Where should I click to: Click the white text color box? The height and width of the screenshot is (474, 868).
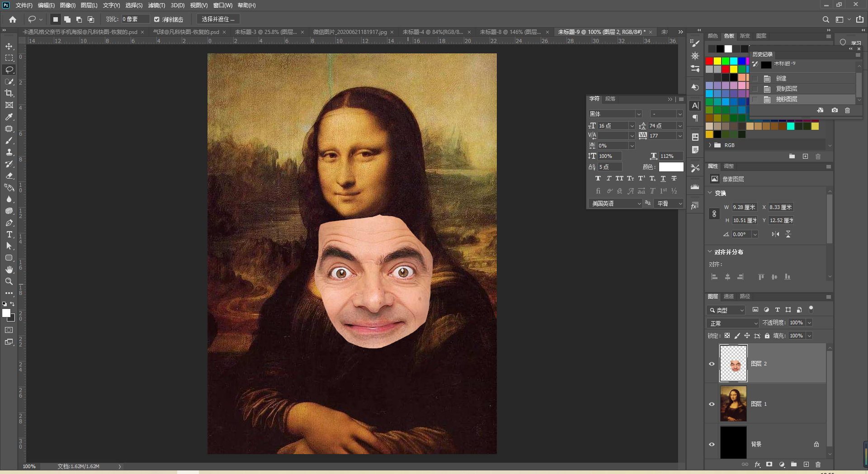click(x=671, y=167)
